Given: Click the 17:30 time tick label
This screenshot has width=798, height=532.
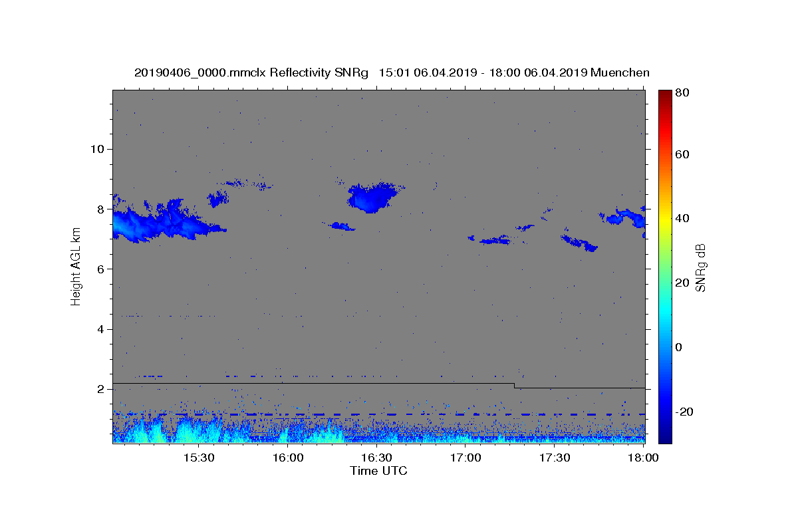Looking at the screenshot, I should (555, 458).
